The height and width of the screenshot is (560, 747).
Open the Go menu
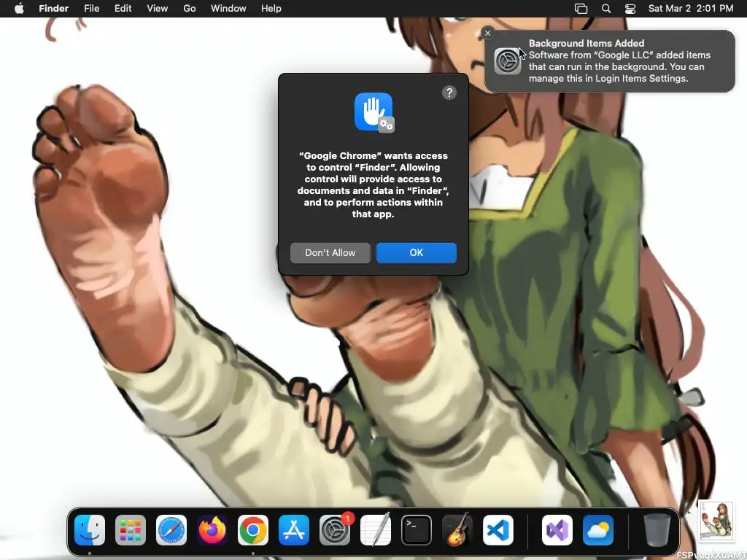coord(190,9)
